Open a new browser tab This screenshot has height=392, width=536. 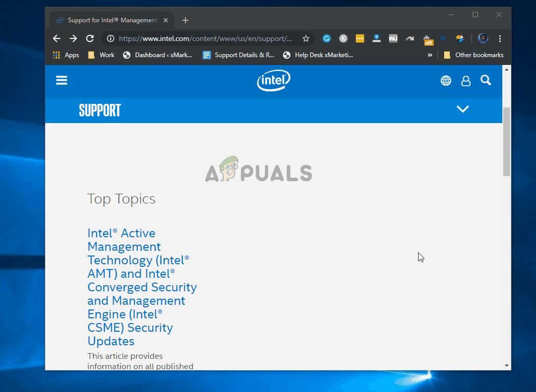185,20
